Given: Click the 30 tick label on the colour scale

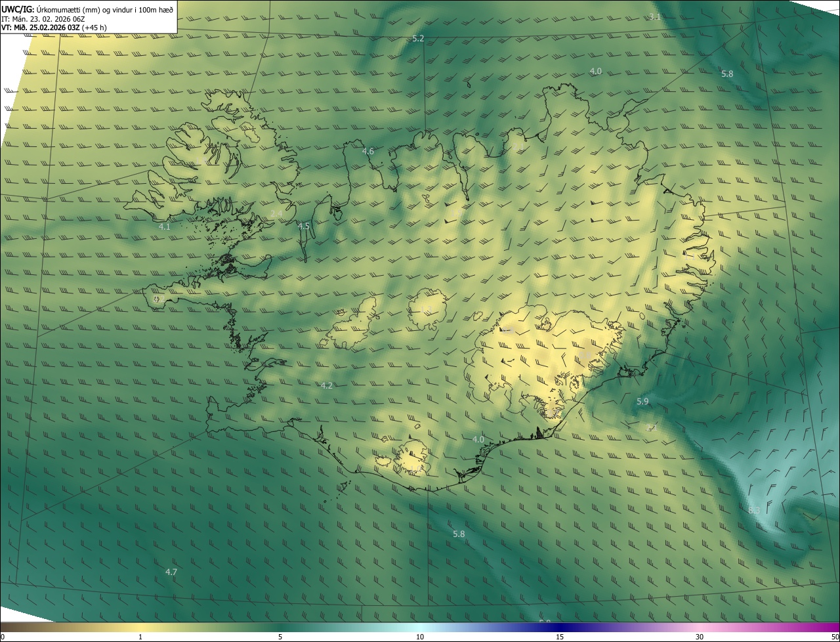Looking at the screenshot, I should [700, 637].
